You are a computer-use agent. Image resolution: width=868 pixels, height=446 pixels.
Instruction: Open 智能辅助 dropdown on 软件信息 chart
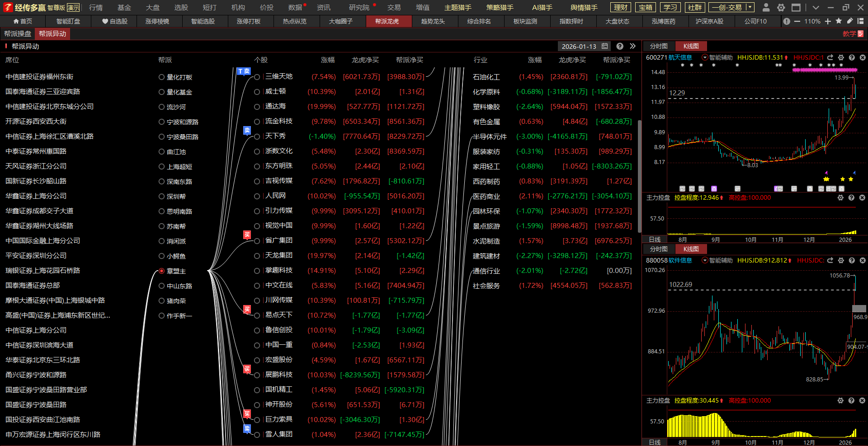click(x=705, y=260)
